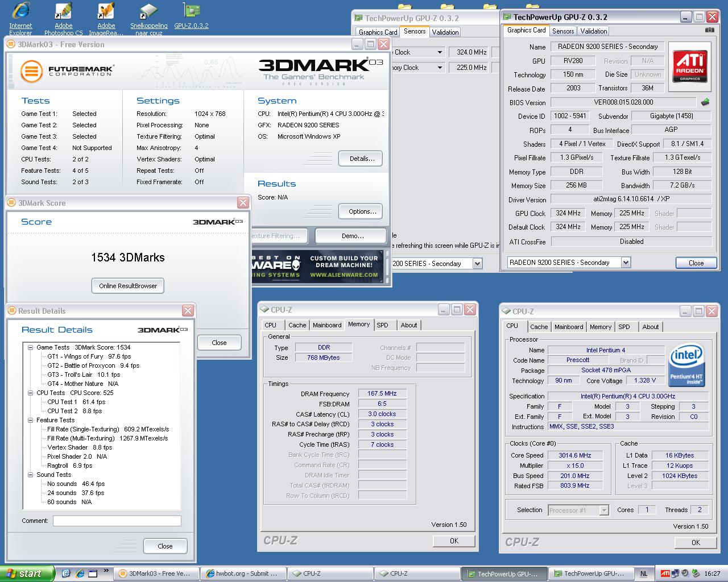Click the Result Details window title icon

coord(12,311)
